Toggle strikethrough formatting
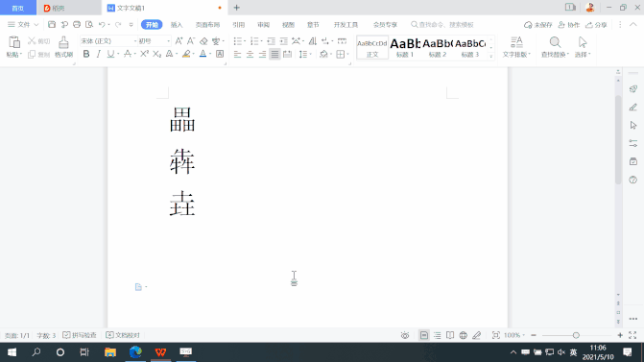The image size is (644, 362). tap(128, 54)
